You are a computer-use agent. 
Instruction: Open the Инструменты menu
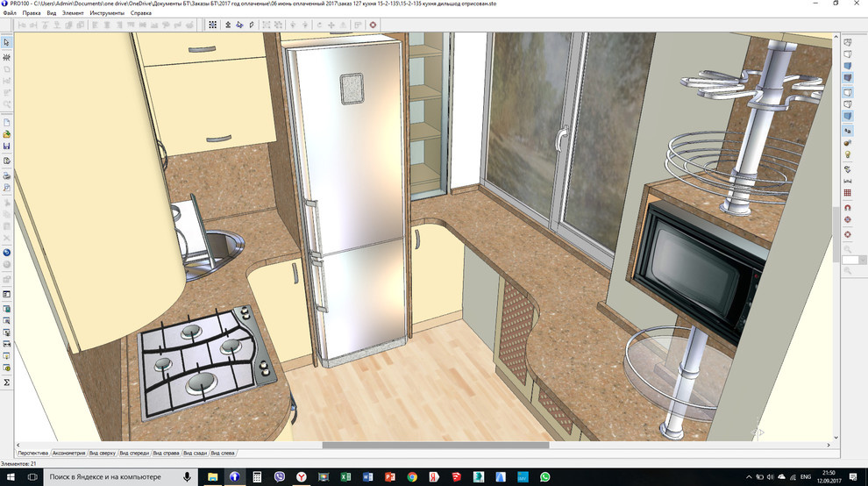106,13
